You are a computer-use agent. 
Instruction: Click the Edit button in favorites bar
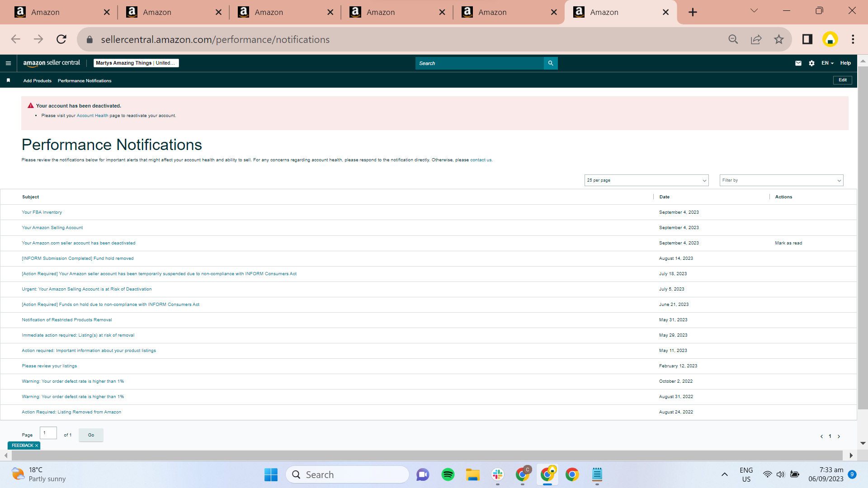coord(843,80)
